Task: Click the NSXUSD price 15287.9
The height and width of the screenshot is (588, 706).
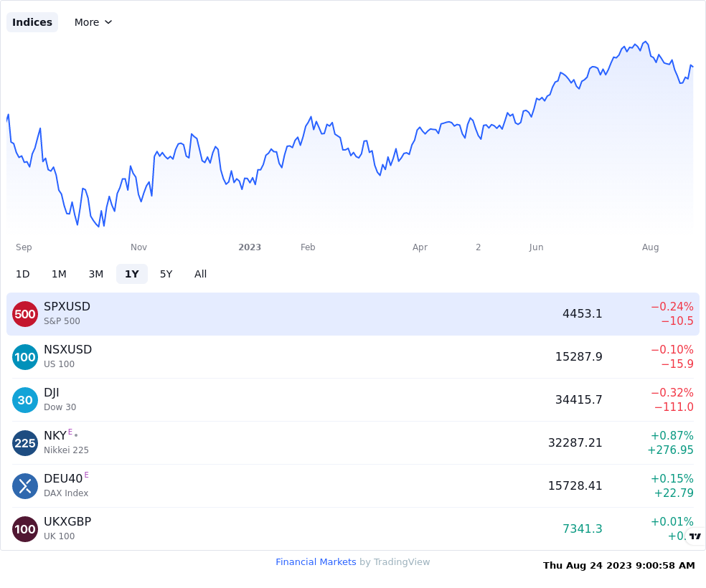Action: coord(578,357)
